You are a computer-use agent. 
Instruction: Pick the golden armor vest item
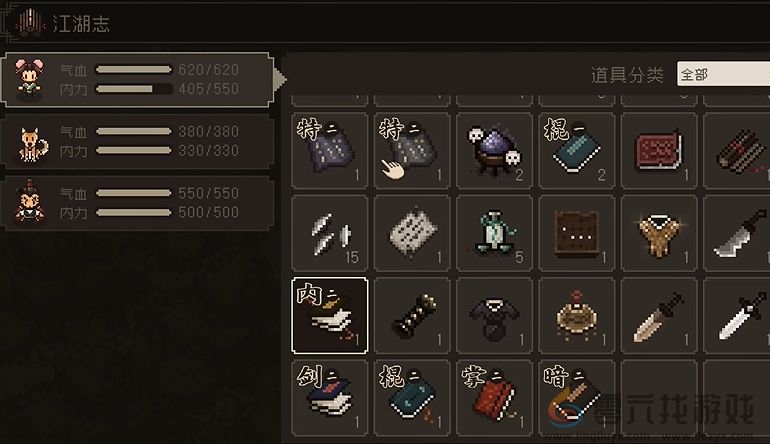point(659,233)
